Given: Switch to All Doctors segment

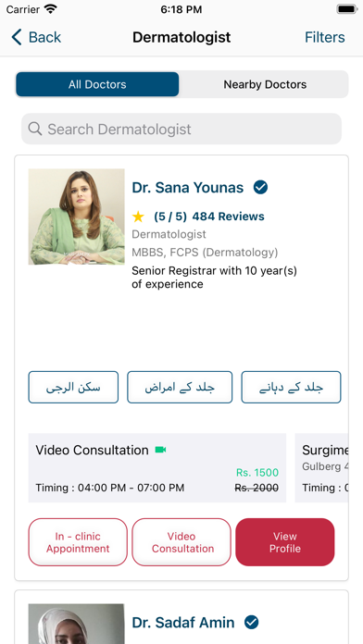Looking at the screenshot, I should pos(97,84).
